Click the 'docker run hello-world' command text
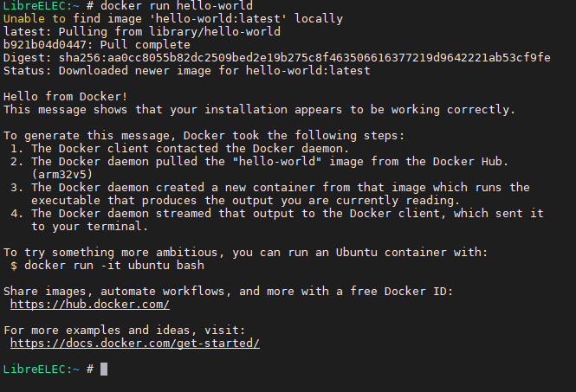The image size is (576, 392). tap(177, 5)
